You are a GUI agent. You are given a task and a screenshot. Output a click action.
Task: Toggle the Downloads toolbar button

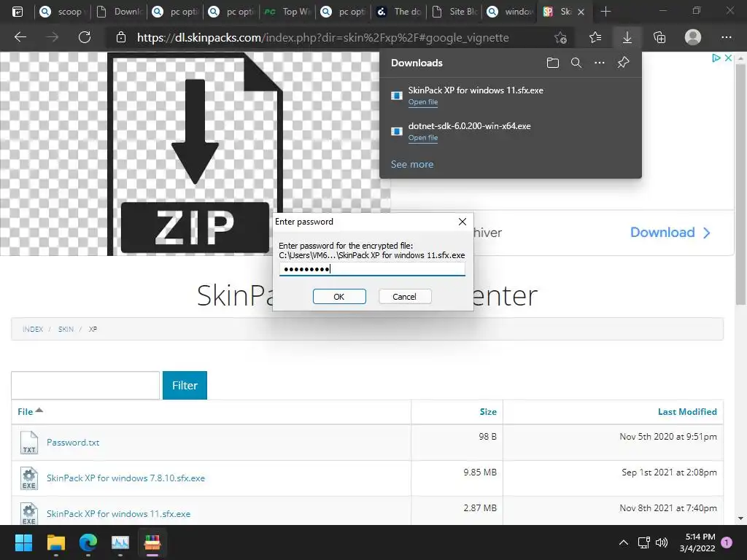coord(627,37)
